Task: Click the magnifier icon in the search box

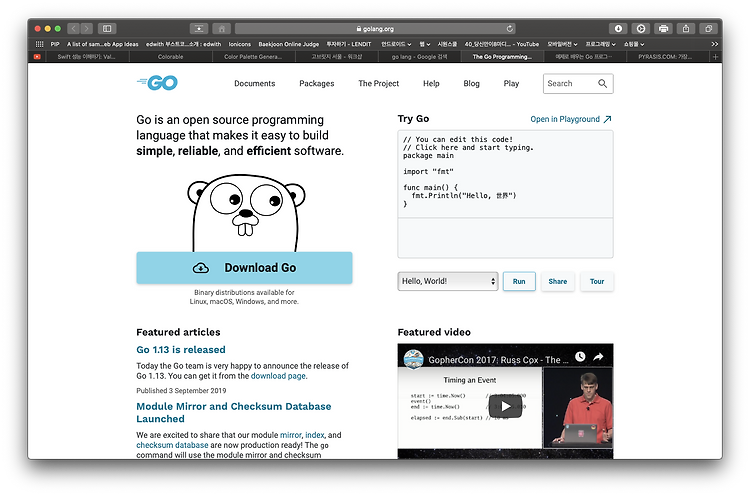Action: click(x=603, y=84)
